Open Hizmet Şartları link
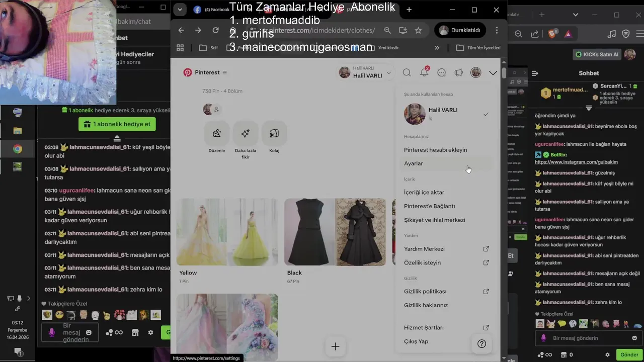Image resolution: width=644 pixels, height=362 pixels. 446,327
